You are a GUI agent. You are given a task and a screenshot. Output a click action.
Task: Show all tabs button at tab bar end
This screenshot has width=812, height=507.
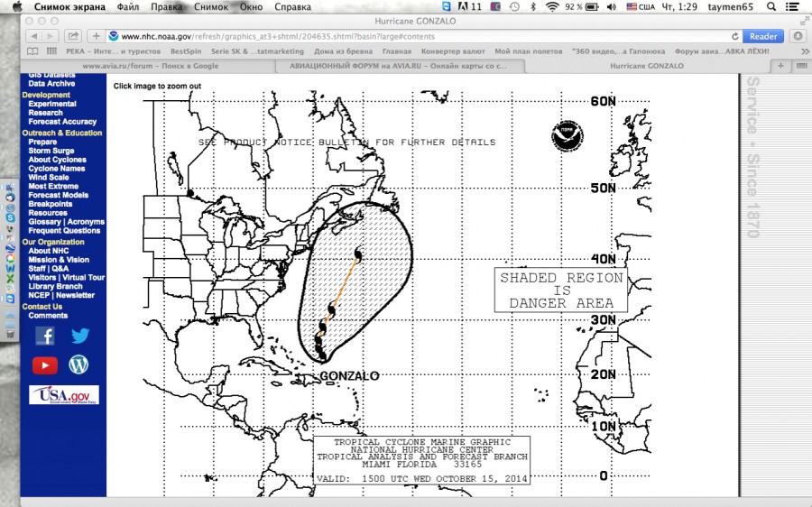pos(801,66)
